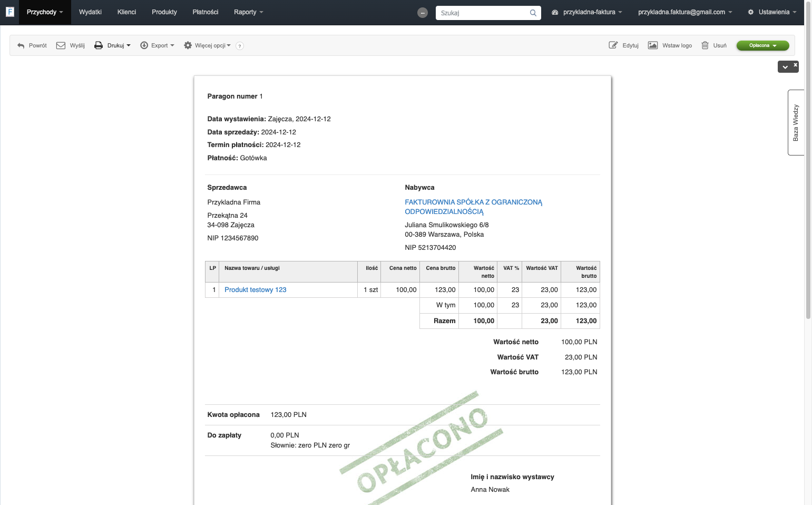The image size is (812, 505).
Task: Expand the Export dropdown
Action: [158, 45]
